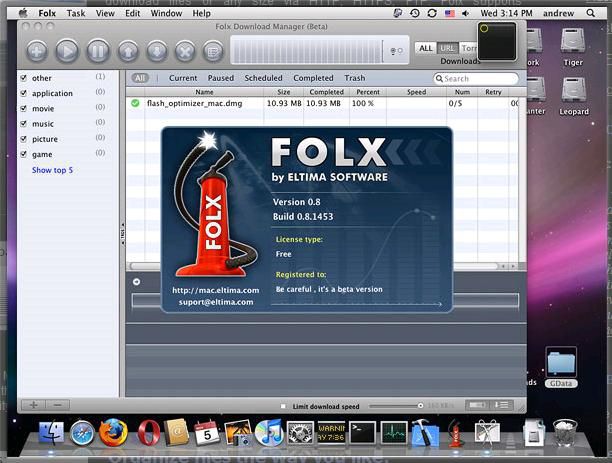Open the Folx menu in the menu bar
The height and width of the screenshot is (463, 612).
tap(47, 13)
